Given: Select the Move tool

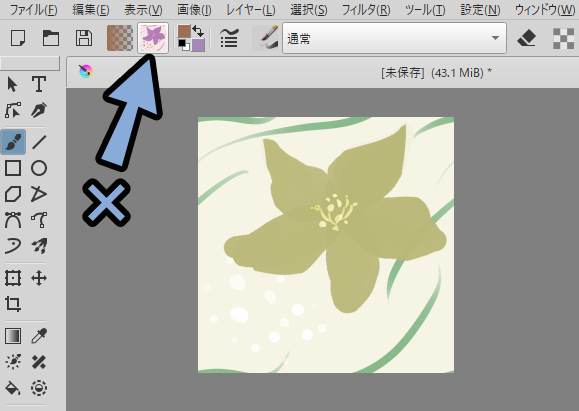Looking at the screenshot, I should 39,278.
